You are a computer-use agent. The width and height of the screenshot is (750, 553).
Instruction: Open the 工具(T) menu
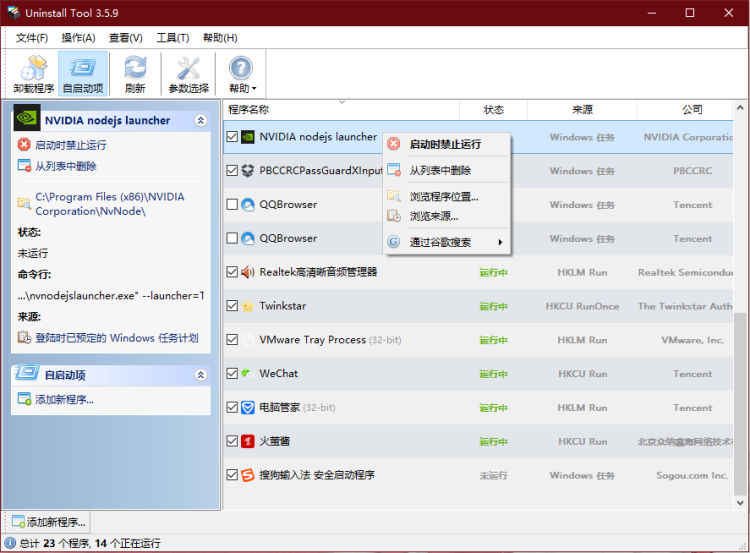coord(173,38)
